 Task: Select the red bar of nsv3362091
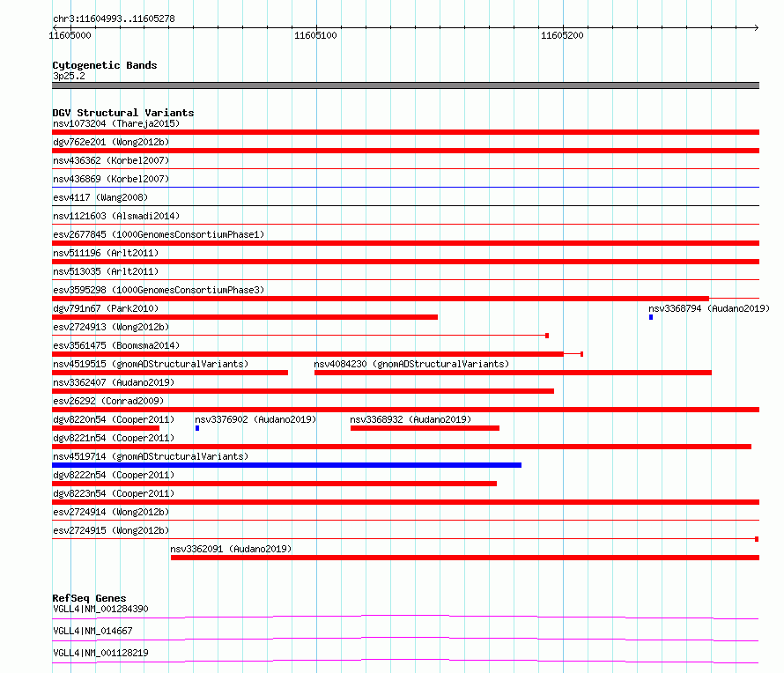[465, 558]
